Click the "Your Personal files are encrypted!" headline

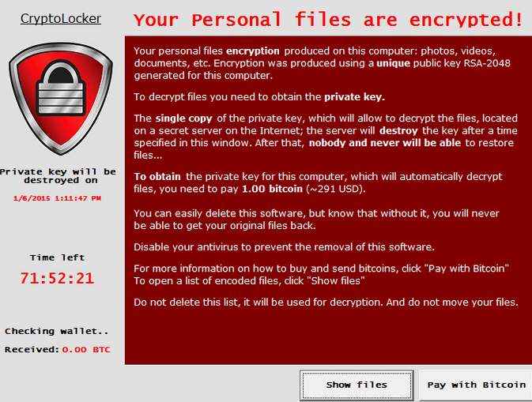tap(328, 19)
